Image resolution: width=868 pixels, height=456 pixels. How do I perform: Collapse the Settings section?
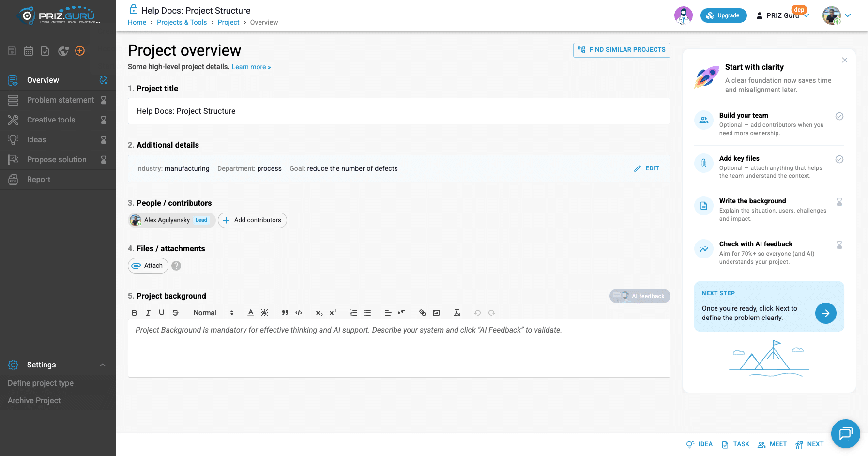pos(103,365)
